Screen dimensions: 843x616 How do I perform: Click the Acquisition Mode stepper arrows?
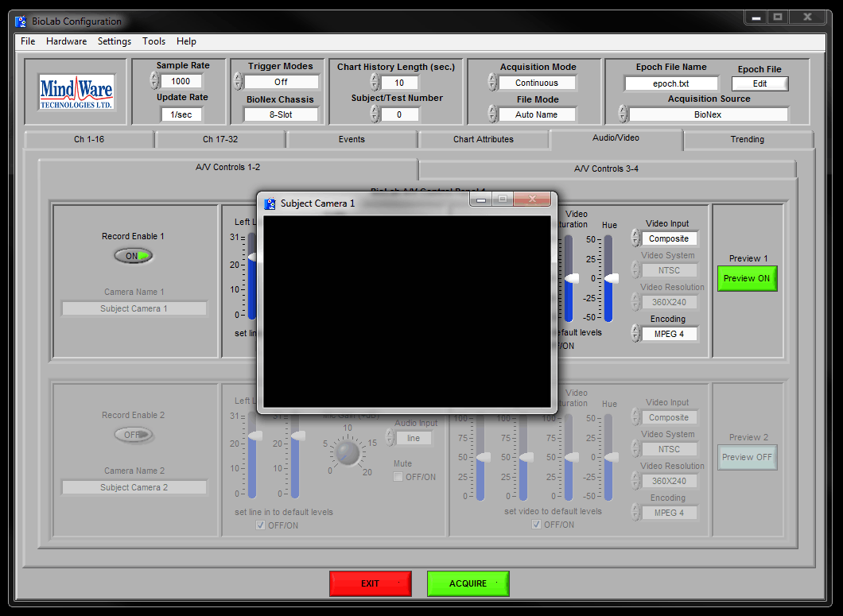click(492, 82)
